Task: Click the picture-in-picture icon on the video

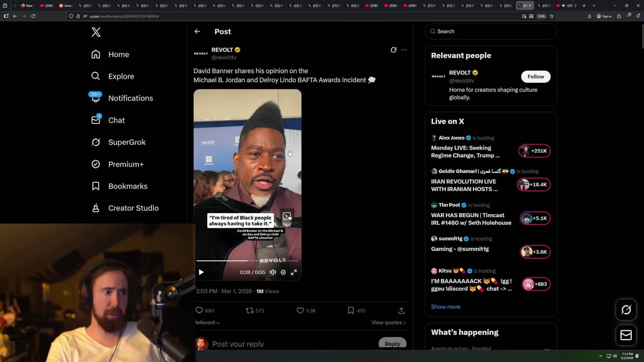Action: pos(287,216)
